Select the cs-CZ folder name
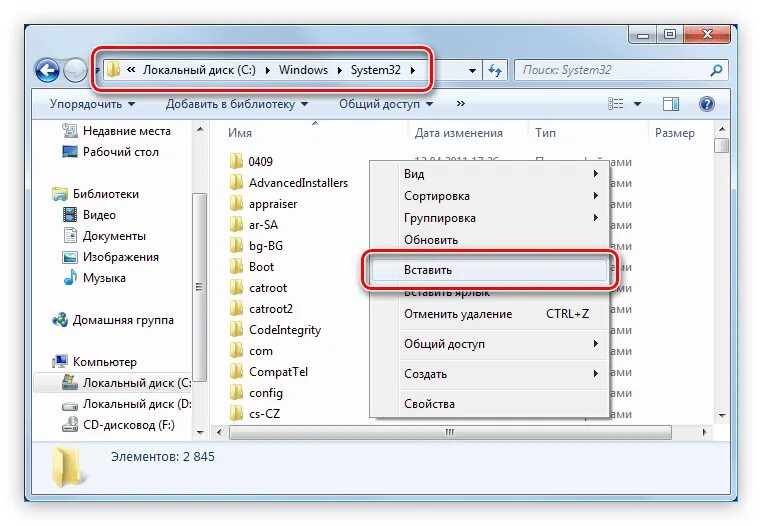The height and width of the screenshot is (526, 762). coord(264,414)
